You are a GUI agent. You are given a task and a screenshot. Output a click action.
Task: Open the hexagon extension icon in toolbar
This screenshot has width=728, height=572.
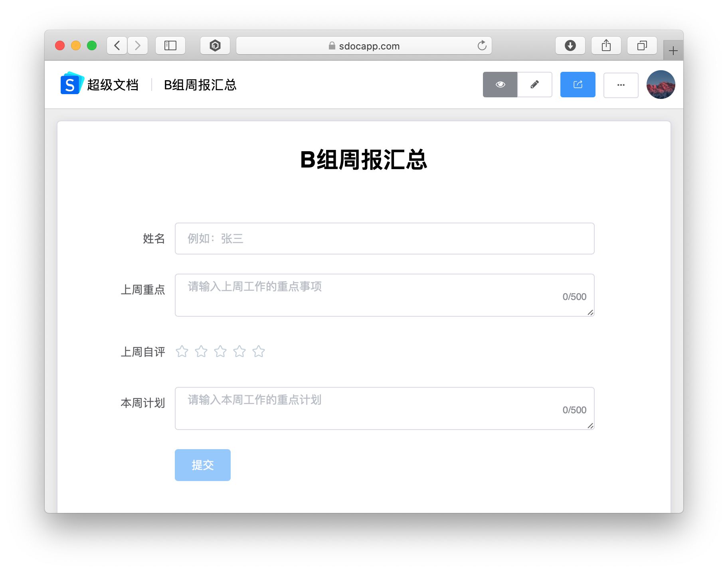point(215,45)
